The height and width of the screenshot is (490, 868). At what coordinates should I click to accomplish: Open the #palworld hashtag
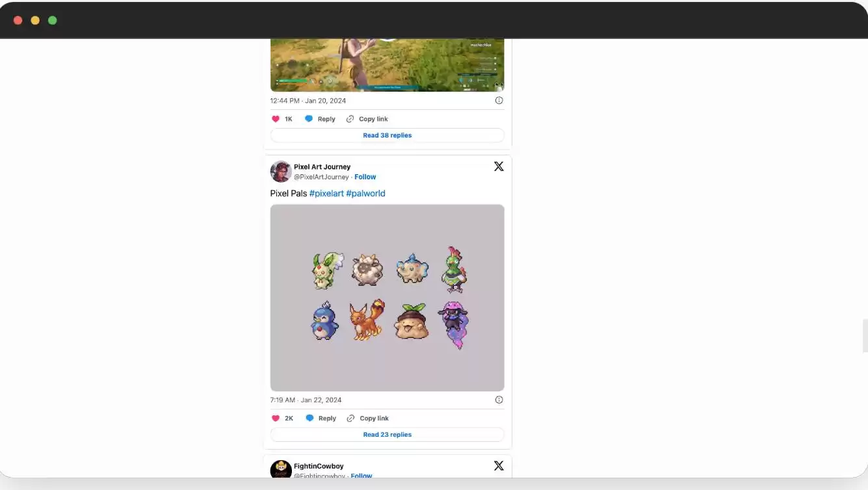tap(365, 194)
